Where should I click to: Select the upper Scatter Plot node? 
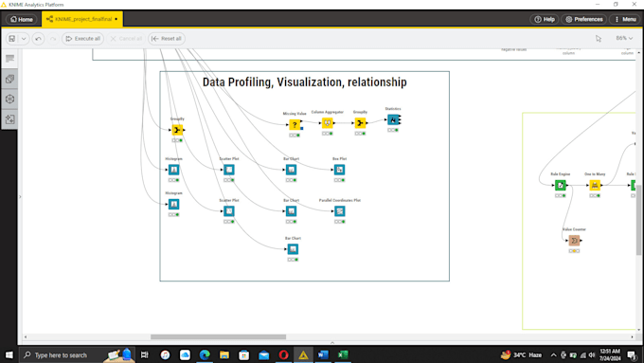pyautogui.click(x=229, y=170)
